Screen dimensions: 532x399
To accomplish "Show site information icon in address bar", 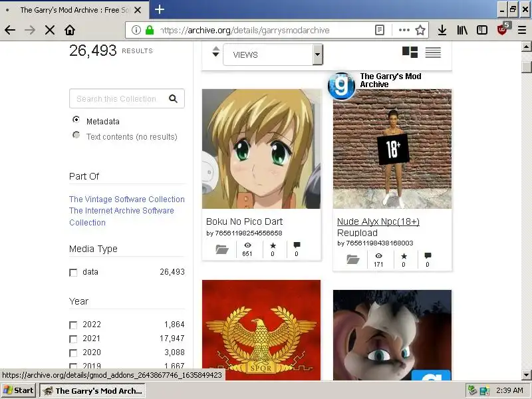I will point(136,30).
